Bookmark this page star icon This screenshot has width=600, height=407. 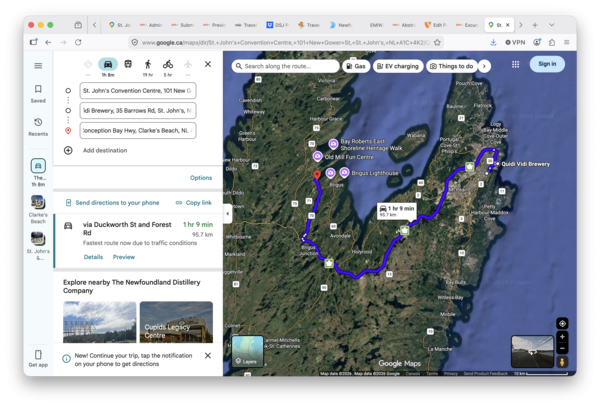[x=437, y=42]
